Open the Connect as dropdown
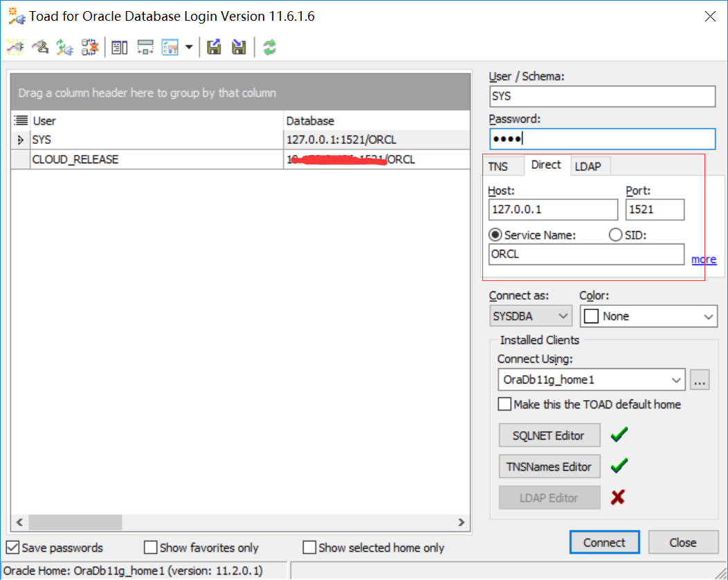The width and height of the screenshot is (728, 580). pyautogui.click(x=530, y=316)
